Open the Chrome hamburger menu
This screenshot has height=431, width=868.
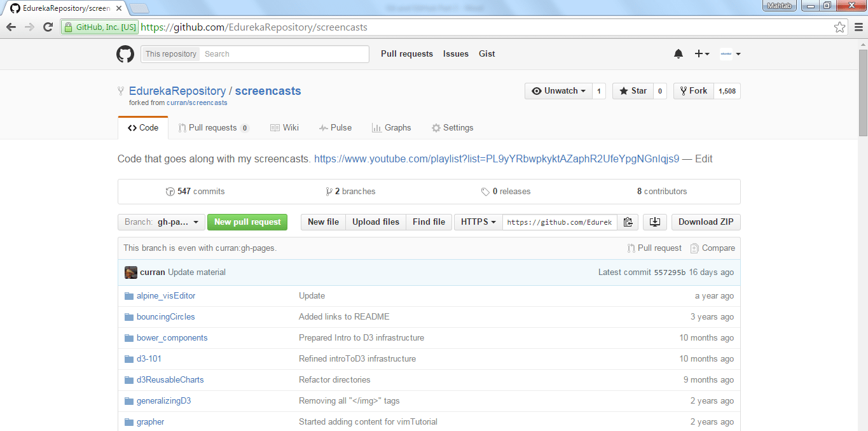coord(858,27)
